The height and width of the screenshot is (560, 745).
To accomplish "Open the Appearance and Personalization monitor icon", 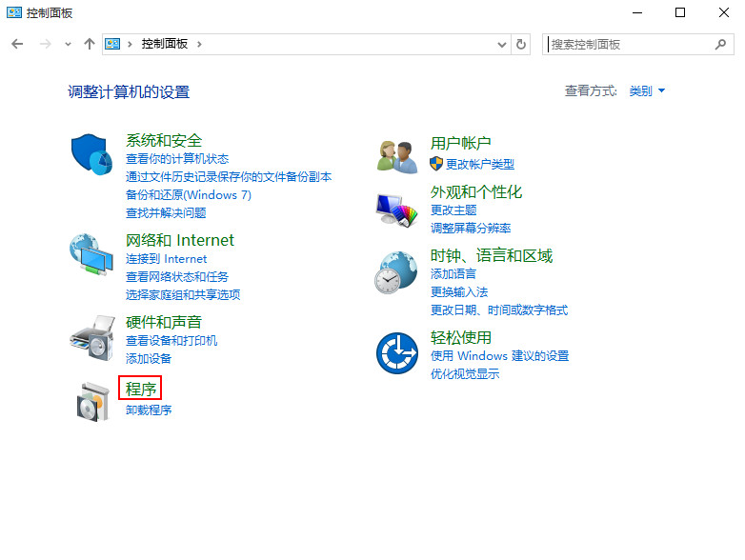I will (x=396, y=210).
